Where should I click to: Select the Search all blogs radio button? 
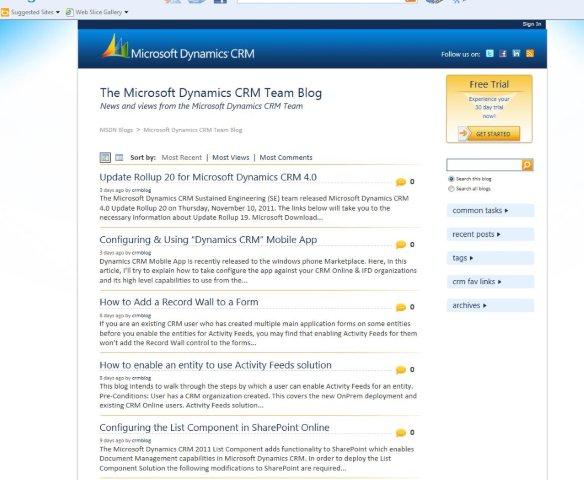point(451,189)
